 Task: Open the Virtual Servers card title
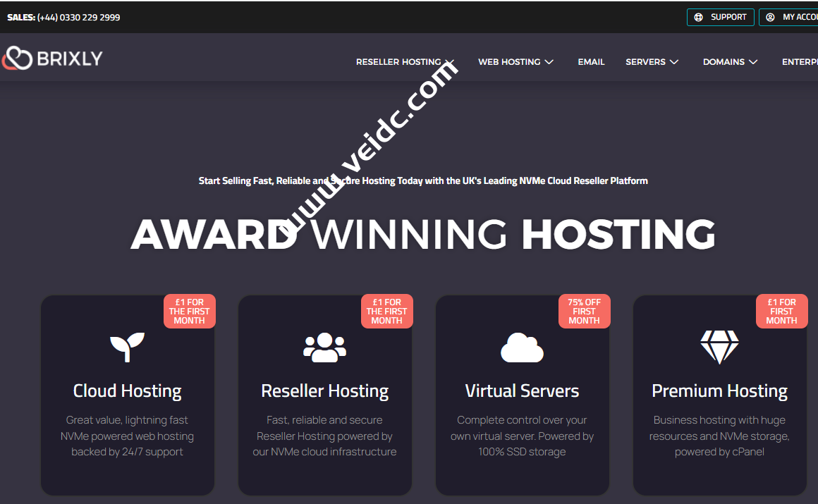pos(523,391)
